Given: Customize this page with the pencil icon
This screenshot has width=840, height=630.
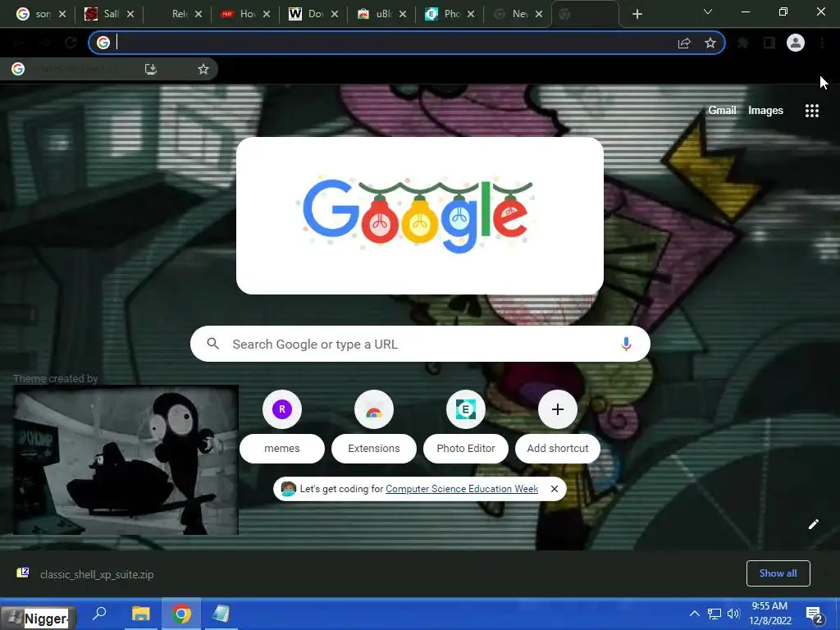Looking at the screenshot, I should click(813, 524).
